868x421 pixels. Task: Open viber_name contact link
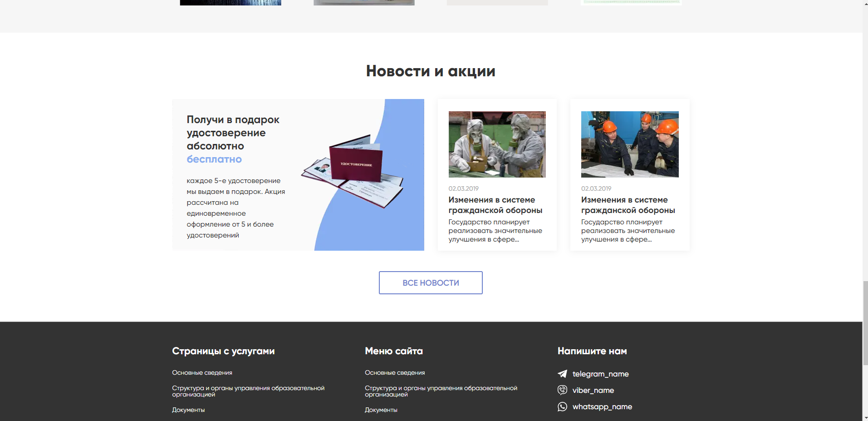click(593, 390)
